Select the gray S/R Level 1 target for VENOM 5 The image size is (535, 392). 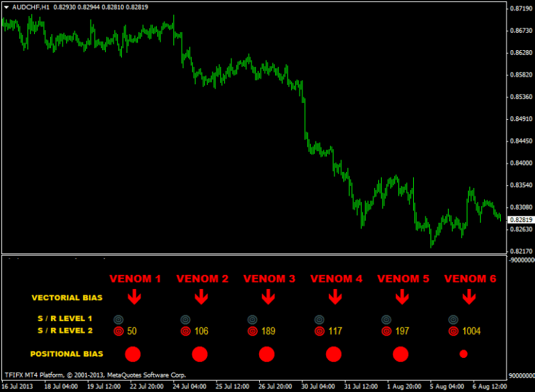point(386,319)
